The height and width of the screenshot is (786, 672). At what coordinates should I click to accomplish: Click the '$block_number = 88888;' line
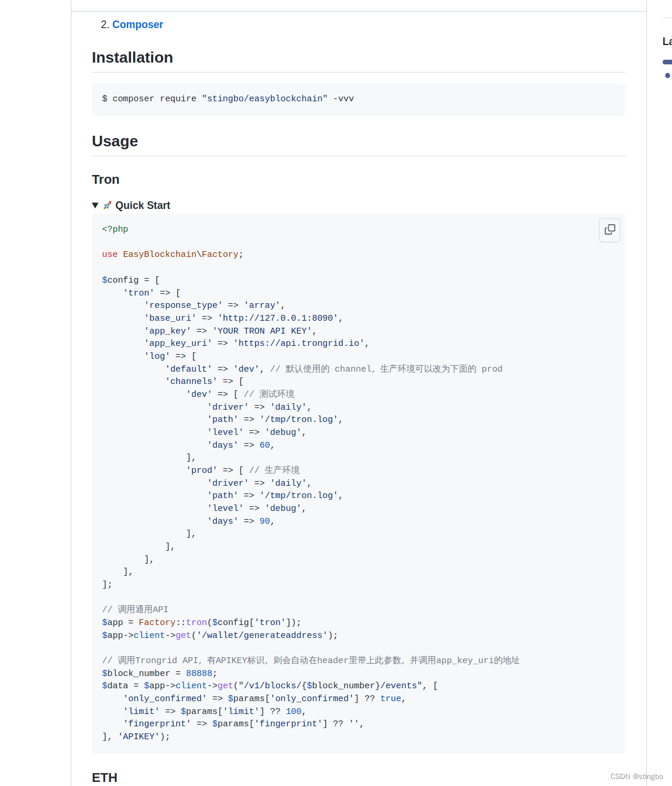(160, 674)
